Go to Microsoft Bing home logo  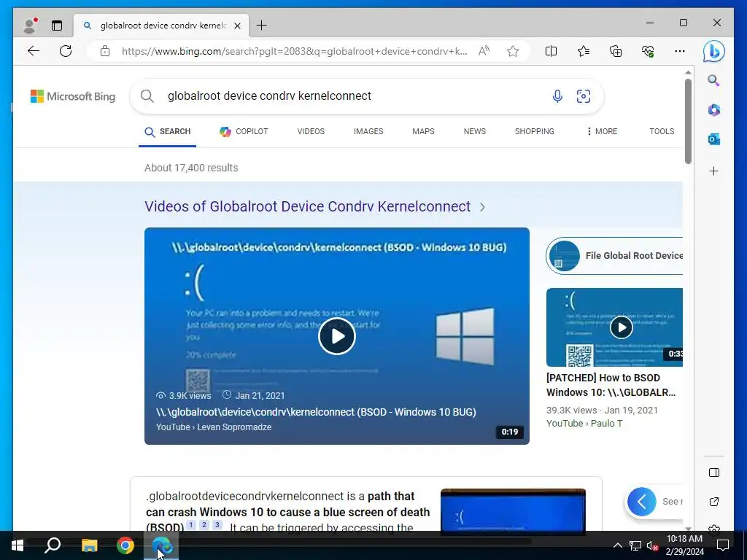tap(73, 96)
